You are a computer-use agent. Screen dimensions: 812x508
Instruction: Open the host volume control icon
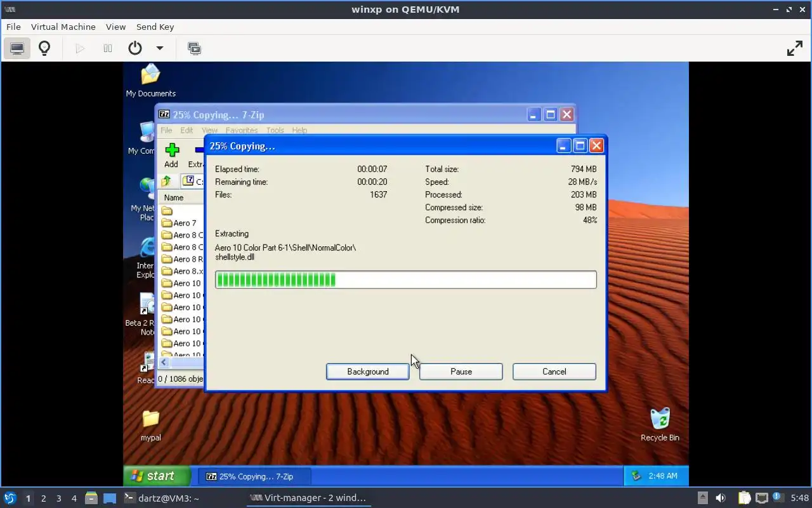tap(721, 498)
